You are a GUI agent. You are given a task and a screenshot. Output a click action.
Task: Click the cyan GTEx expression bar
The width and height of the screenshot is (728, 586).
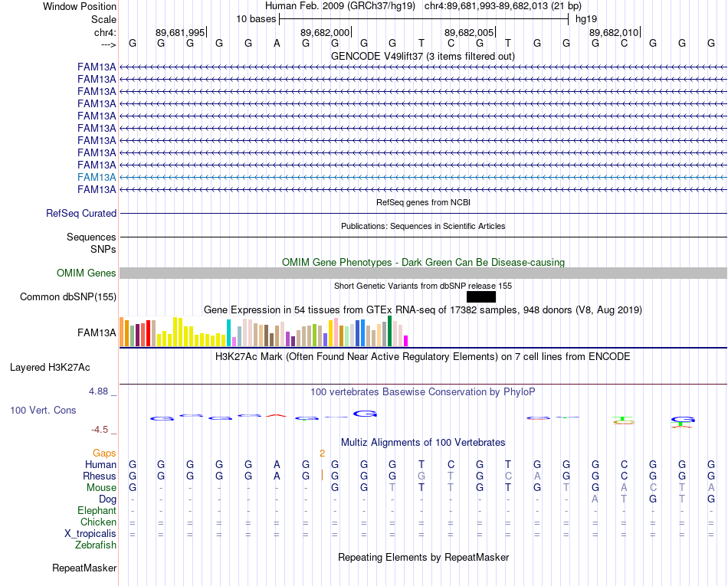(x=228, y=332)
